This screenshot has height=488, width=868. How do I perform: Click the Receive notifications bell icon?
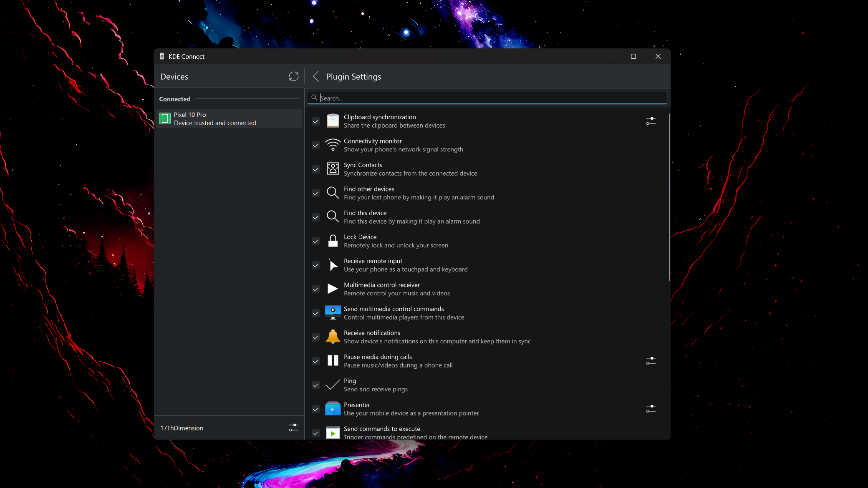click(333, 337)
